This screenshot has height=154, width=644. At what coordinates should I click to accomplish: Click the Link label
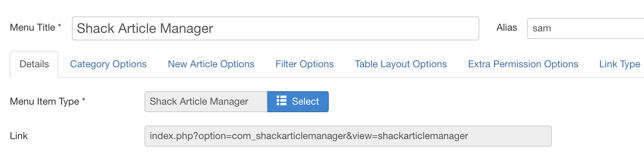coord(19,136)
